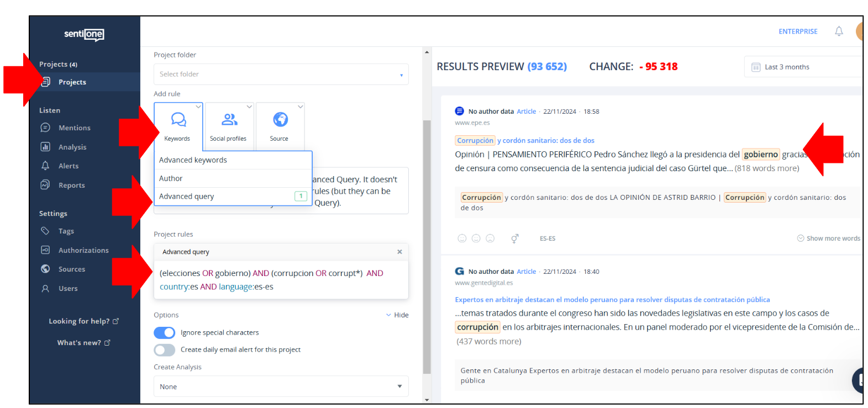Click into the advanced query text field
The width and height of the screenshot is (868, 408).
click(281, 280)
